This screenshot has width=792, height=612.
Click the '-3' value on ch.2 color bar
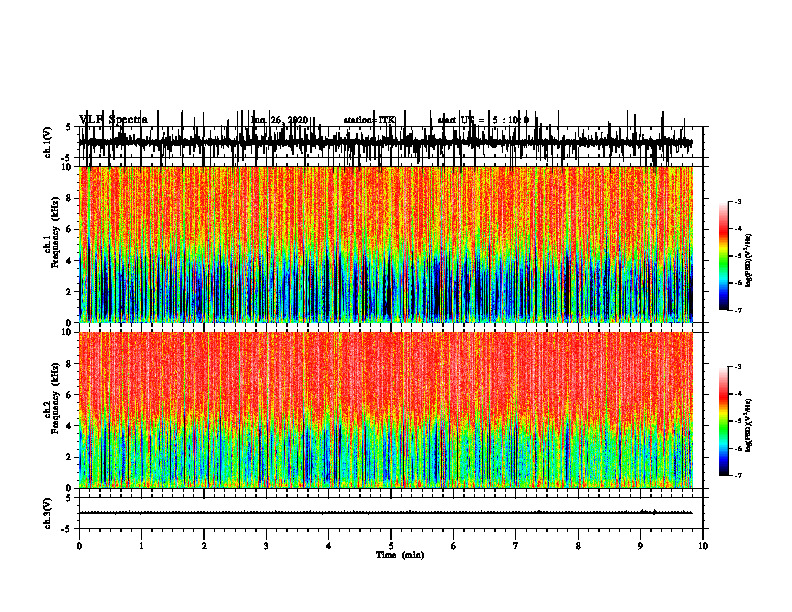click(x=738, y=367)
